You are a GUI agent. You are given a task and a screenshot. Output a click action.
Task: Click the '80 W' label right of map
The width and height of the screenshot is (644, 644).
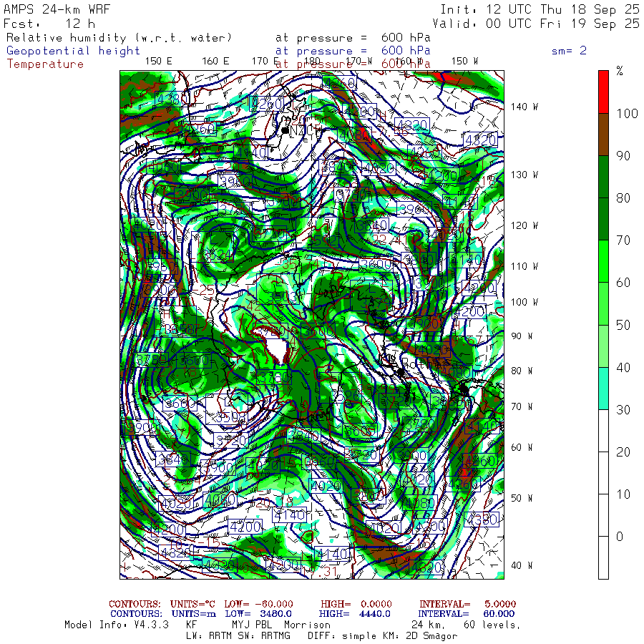(x=522, y=371)
